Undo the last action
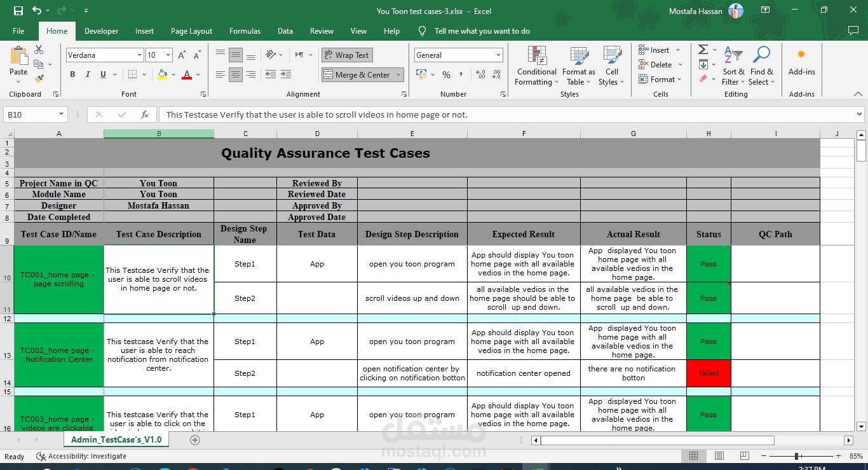The height and width of the screenshot is (470, 868). click(37, 11)
